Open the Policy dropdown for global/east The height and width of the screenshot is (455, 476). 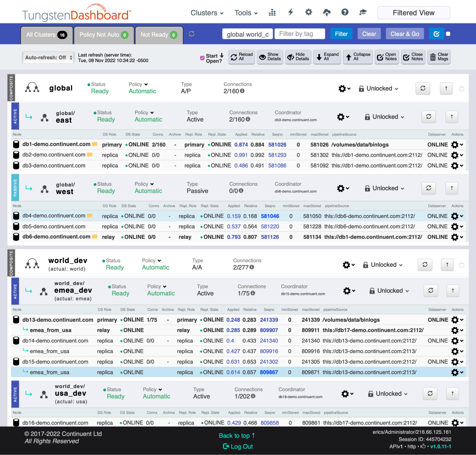[144, 113]
